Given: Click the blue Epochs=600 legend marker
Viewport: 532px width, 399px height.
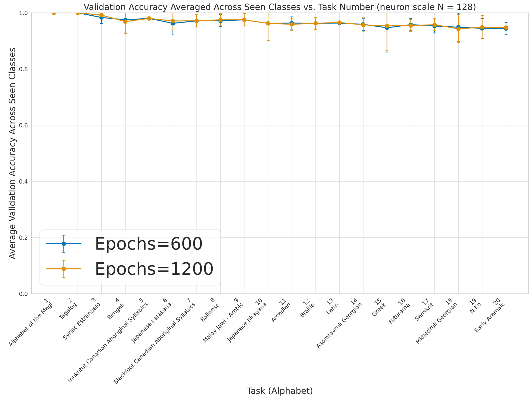Looking at the screenshot, I should [64, 243].
